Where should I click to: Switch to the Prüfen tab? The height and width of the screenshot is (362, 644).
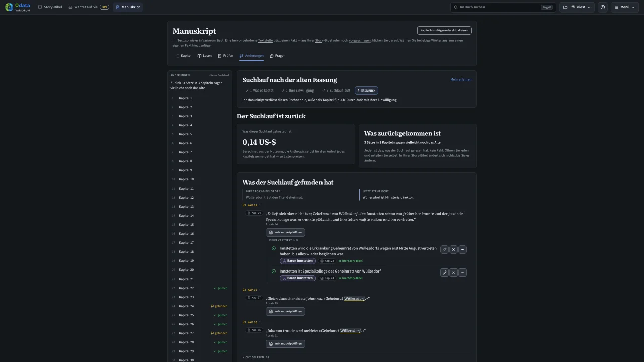point(226,56)
